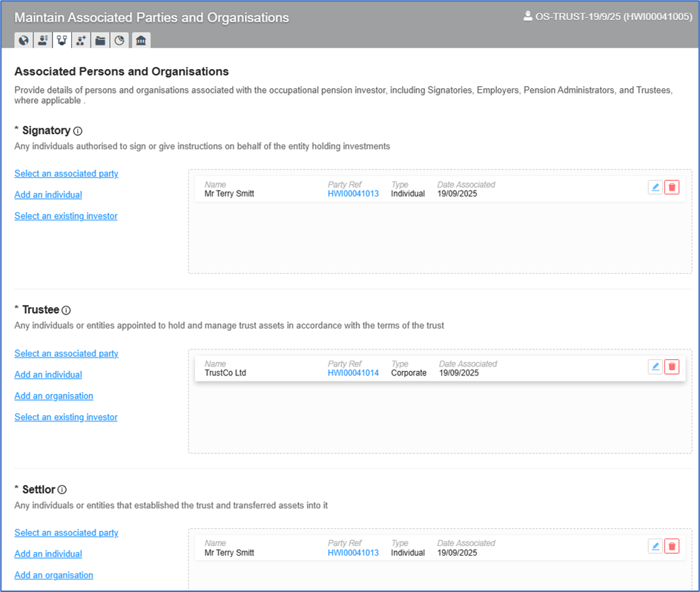The height and width of the screenshot is (592, 700).
Task: Delete the TrustCo Ltd trustee entry
Action: [672, 366]
